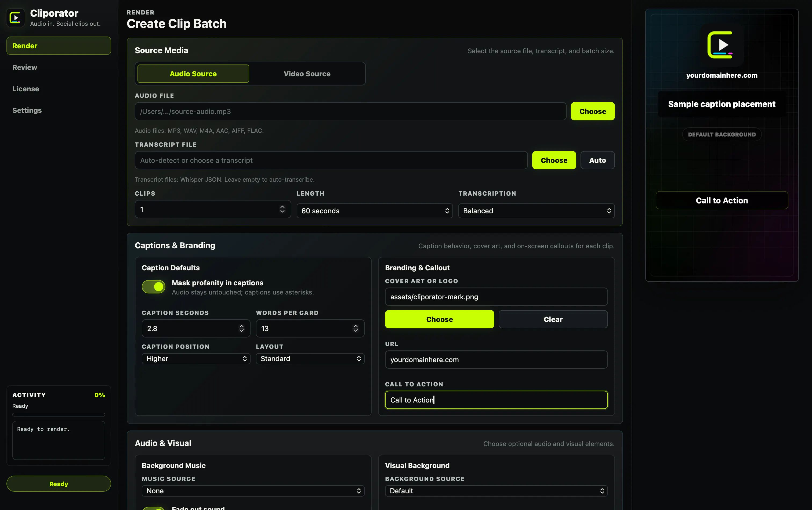
Task: Go to the License page
Action: pos(59,89)
